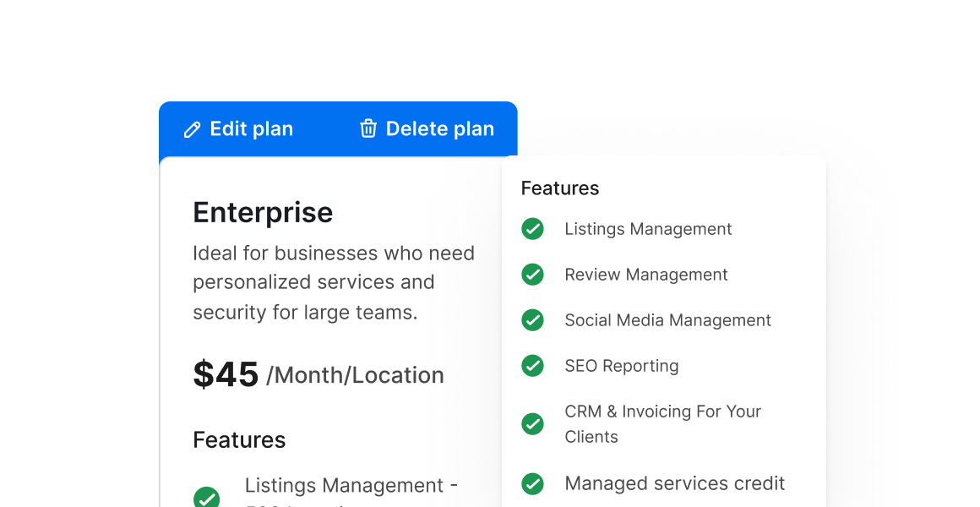The width and height of the screenshot is (980, 507).
Task: Click the Features heading in right panel
Action: [560, 188]
